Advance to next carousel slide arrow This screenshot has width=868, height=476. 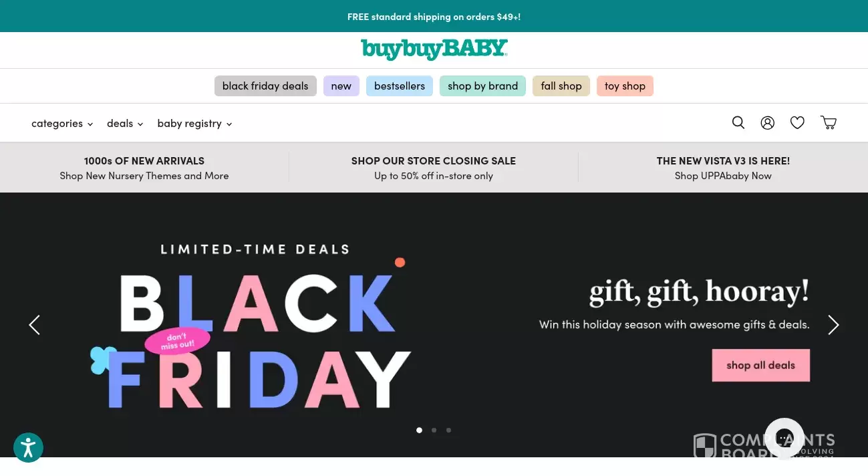pos(833,325)
